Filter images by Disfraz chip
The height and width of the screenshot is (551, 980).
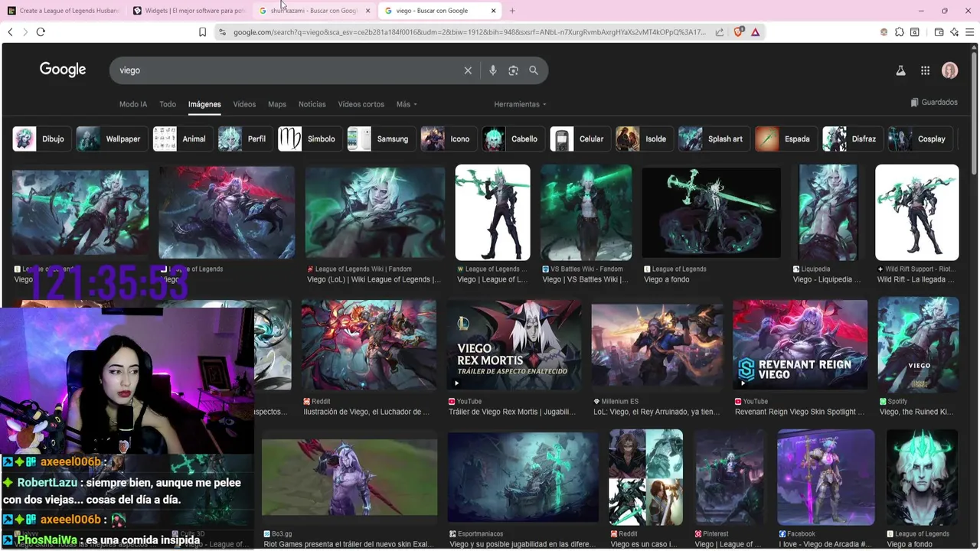pyautogui.click(x=851, y=139)
